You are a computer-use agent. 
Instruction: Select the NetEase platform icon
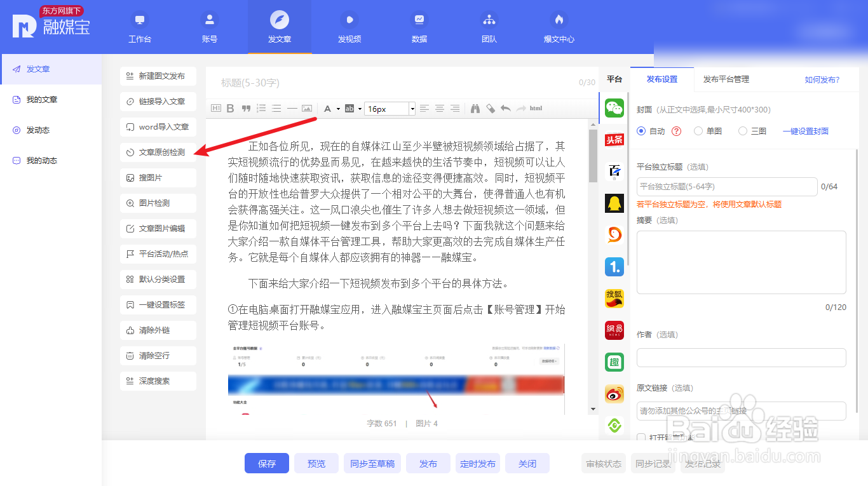click(614, 330)
